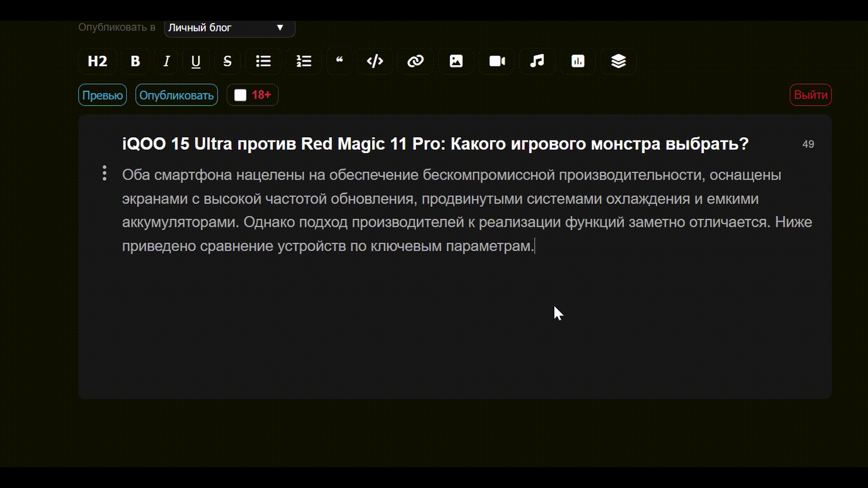This screenshot has width=868, height=488.
Task: Insert a numbered list
Action: tap(304, 61)
